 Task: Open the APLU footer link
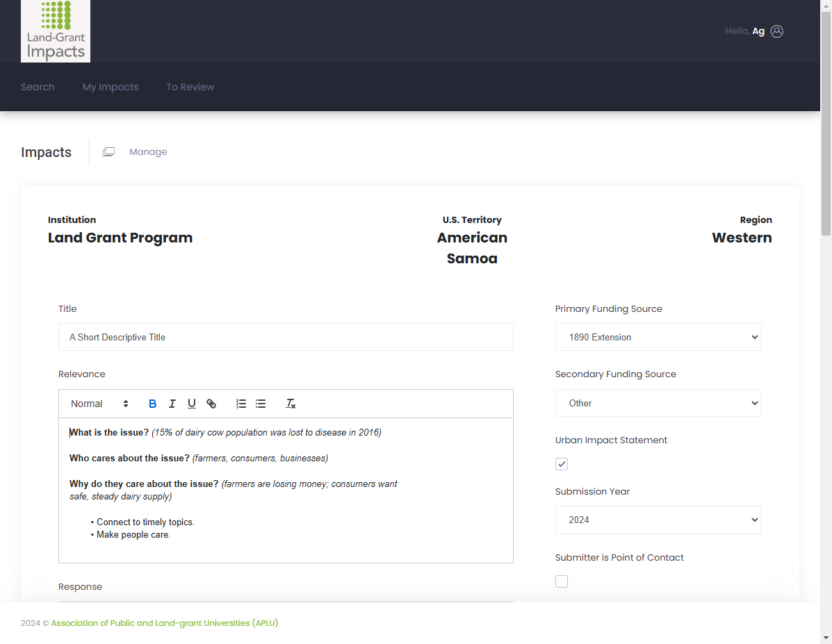165,622
